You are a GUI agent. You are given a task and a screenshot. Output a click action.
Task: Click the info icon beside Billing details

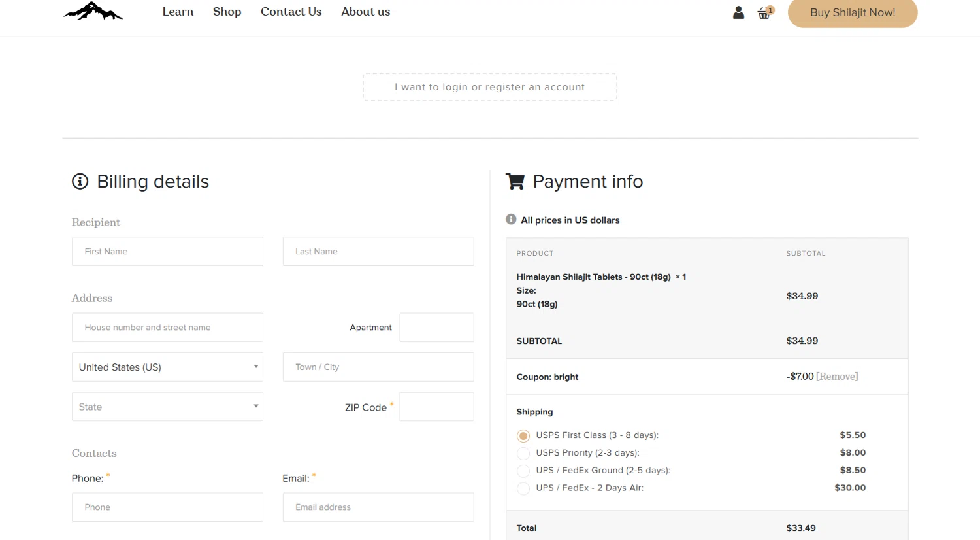point(80,181)
